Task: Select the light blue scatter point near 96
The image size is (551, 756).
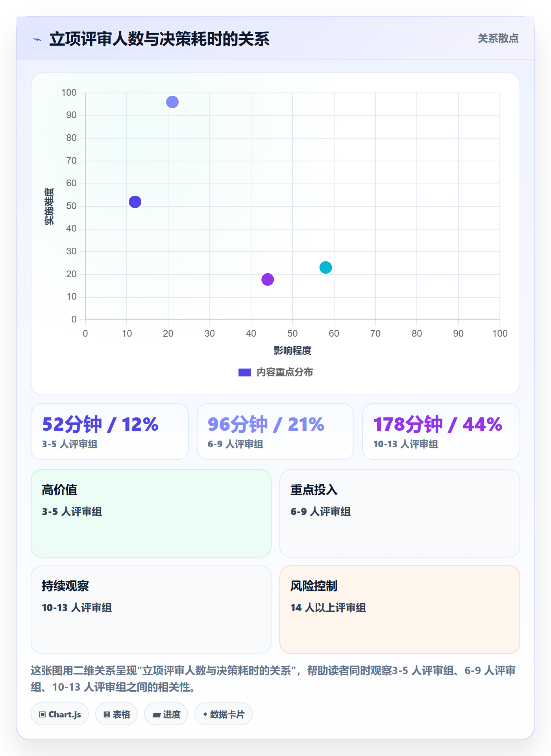Action: coord(172,102)
